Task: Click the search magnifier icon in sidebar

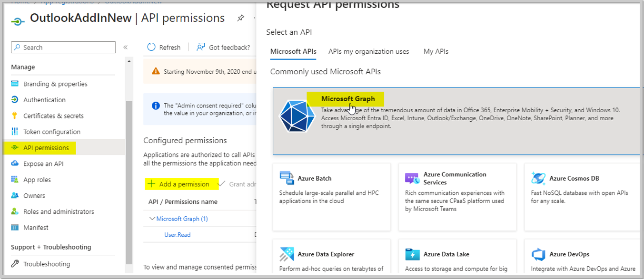Action: [x=17, y=47]
